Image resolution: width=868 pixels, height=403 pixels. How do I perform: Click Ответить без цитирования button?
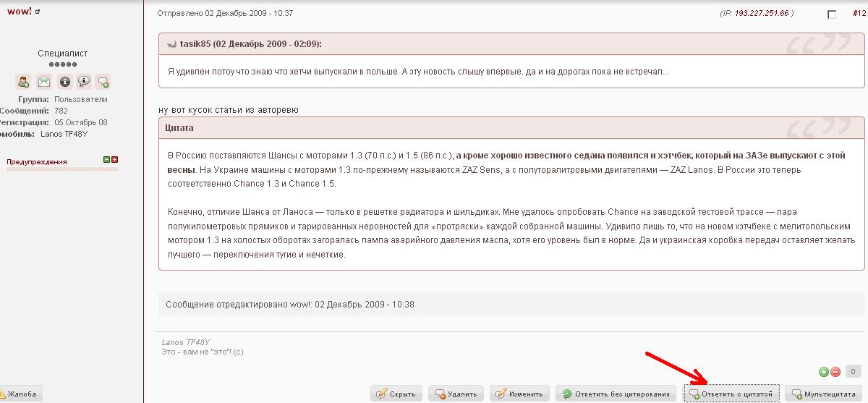coord(616,394)
